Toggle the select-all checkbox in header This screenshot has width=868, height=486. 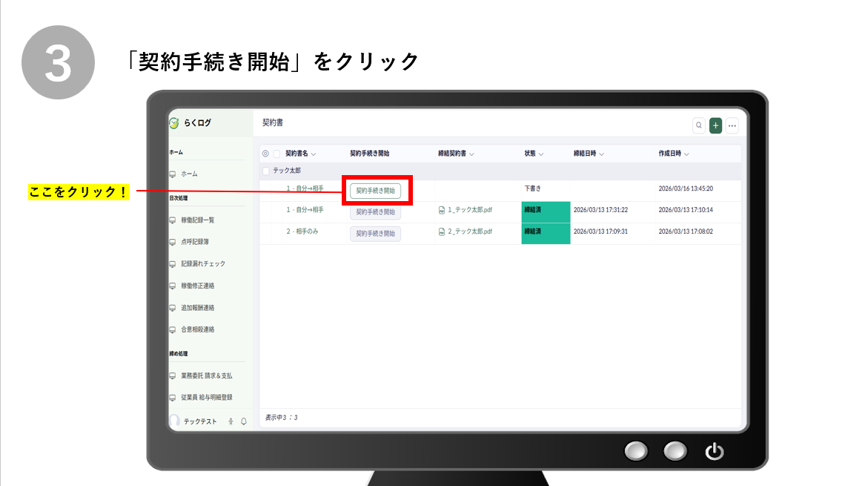tap(276, 154)
